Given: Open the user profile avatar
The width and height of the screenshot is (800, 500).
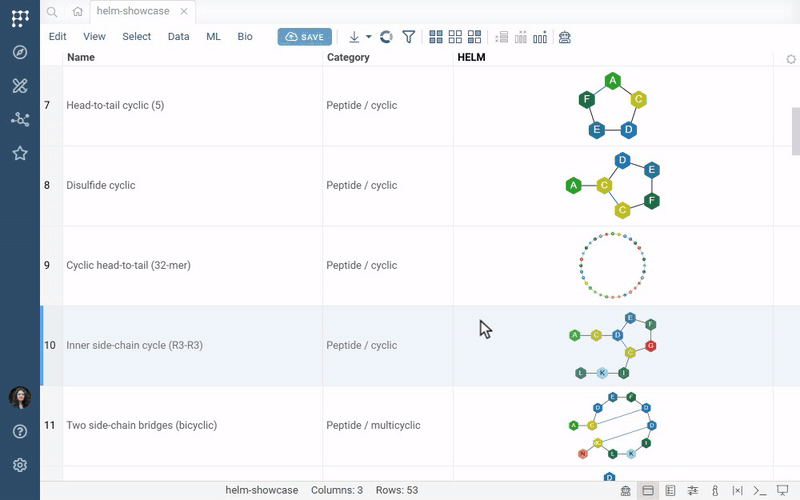Looking at the screenshot, I should point(20,397).
